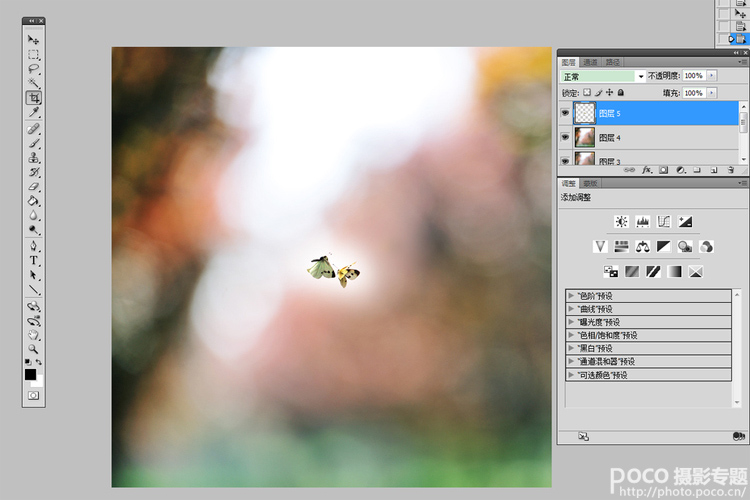Image resolution: width=750 pixels, height=500 pixels.
Task: Reset to default foreground and background colors
Action: 28,362
